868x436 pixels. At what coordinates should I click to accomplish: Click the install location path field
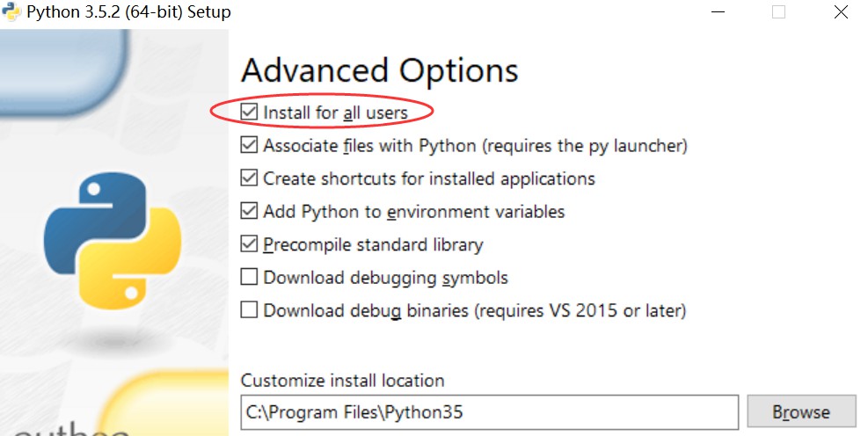coord(489,412)
